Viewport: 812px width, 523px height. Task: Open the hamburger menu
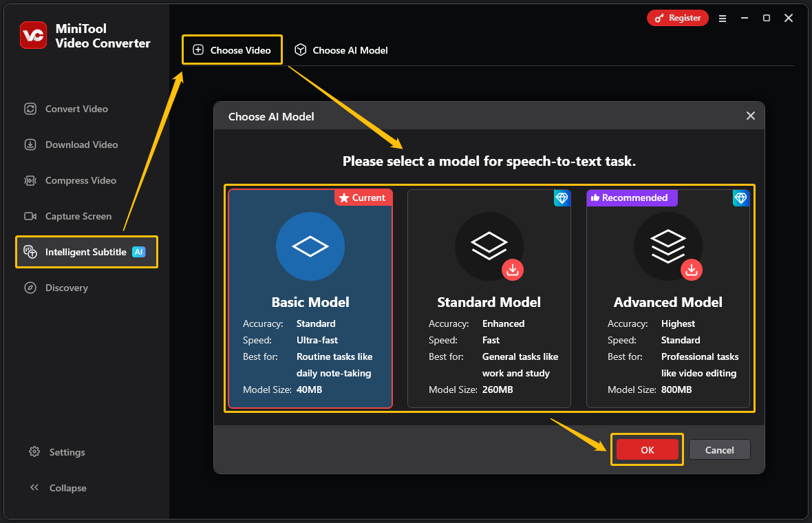click(722, 19)
